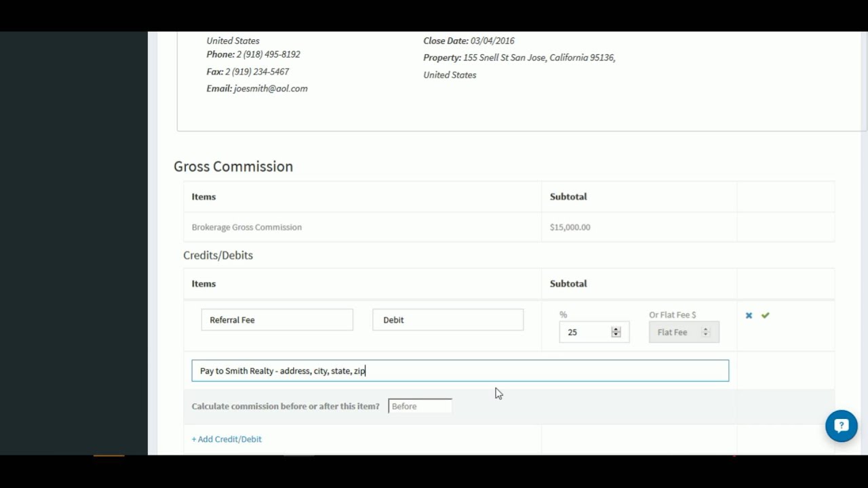The height and width of the screenshot is (488, 868).
Task: Click the fax number 2 (919) 234-5467
Action: pyautogui.click(x=257, y=72)
